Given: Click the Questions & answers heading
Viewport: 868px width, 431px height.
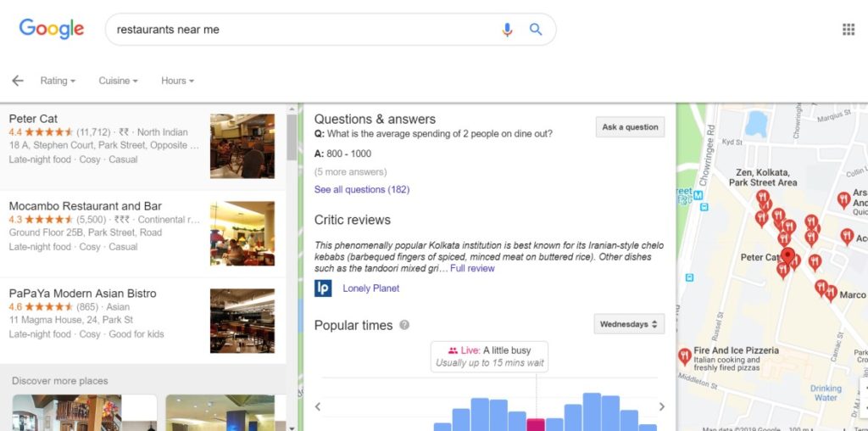Looking at the screenshot, I should (x=375, y=119).
